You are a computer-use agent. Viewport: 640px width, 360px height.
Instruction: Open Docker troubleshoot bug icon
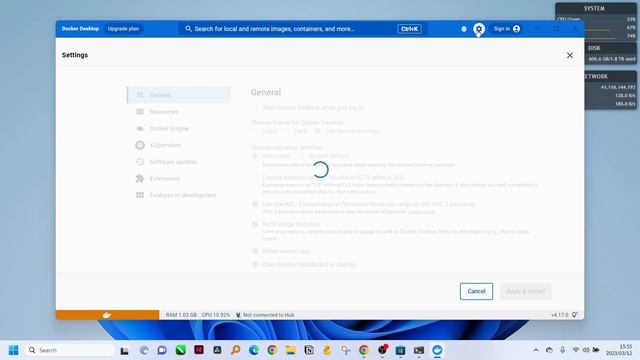point(464,29)
